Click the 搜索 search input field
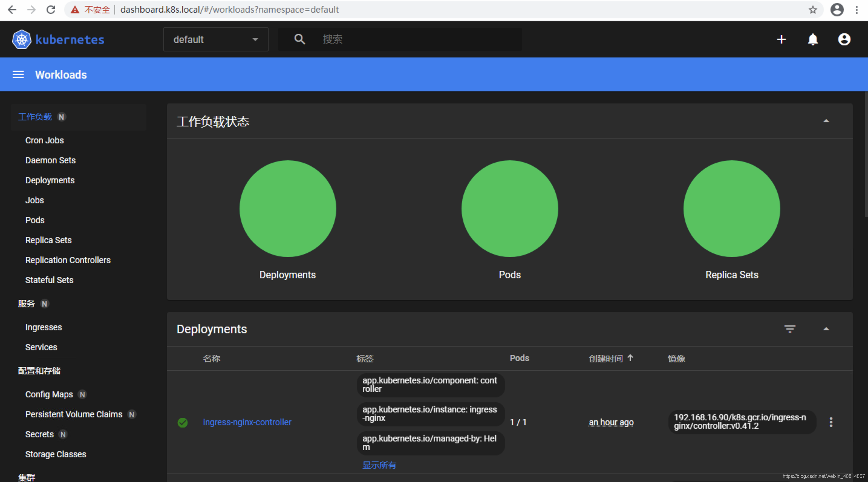Image resolution: width=868 pixels, height=482 pixels. point(418,39)
